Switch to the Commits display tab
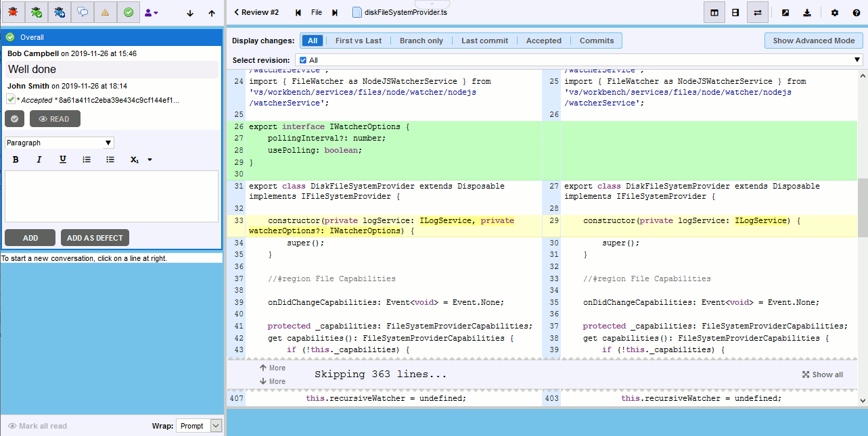 pyautogui.click(x=596, y=40)
